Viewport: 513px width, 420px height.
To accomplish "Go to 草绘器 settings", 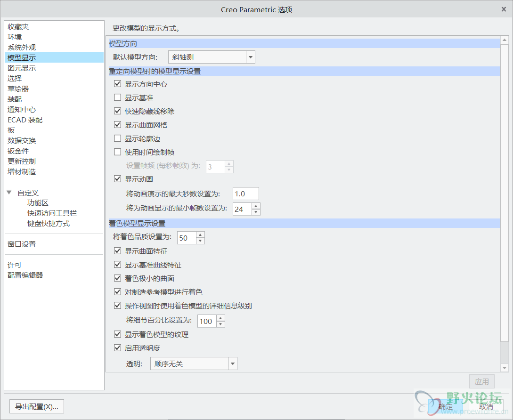I will 18,89.
